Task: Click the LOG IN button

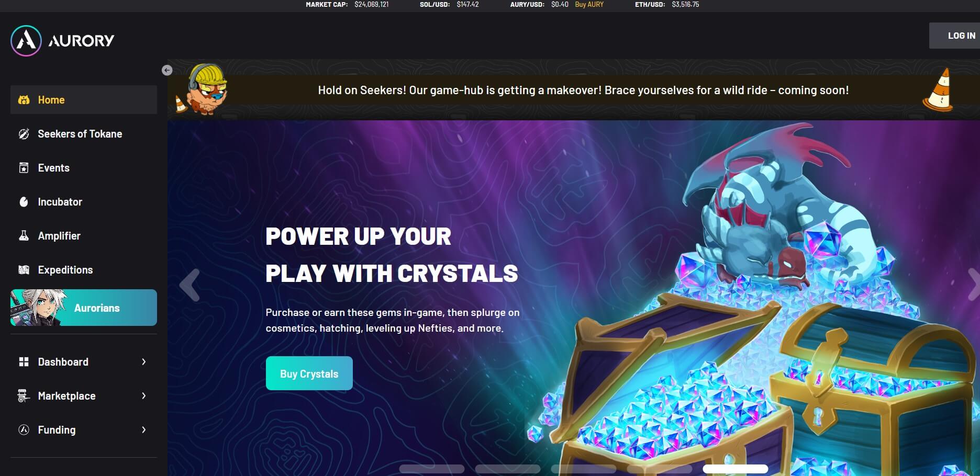Action: [x=955, y=36]
